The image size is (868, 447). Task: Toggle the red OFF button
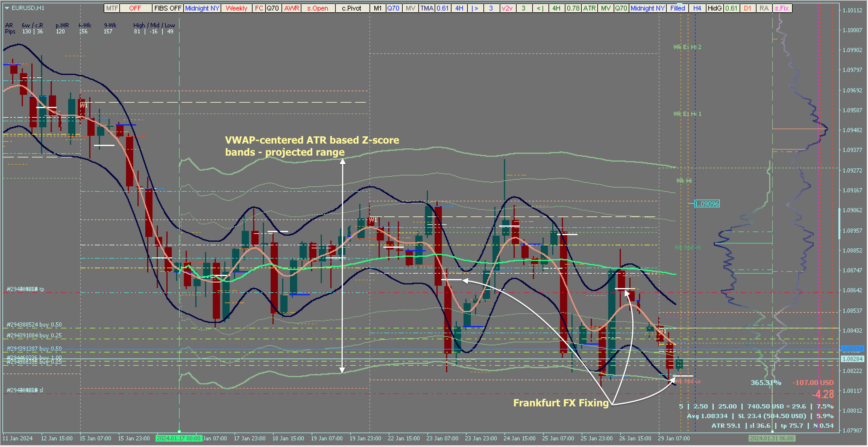point(135,8)
